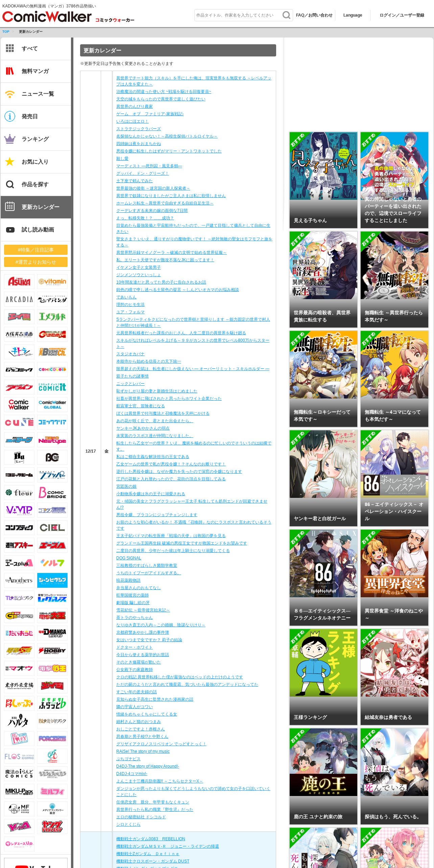Open 探偵はもう、死んでいる。 cover
The image size is (434, 868).
tap(394, 776)
